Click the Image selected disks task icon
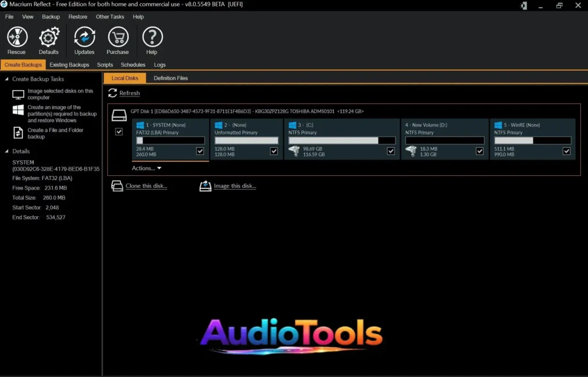The height and width of the screenshot is (377, 588). pyautogui.click(x=18, y=94)
